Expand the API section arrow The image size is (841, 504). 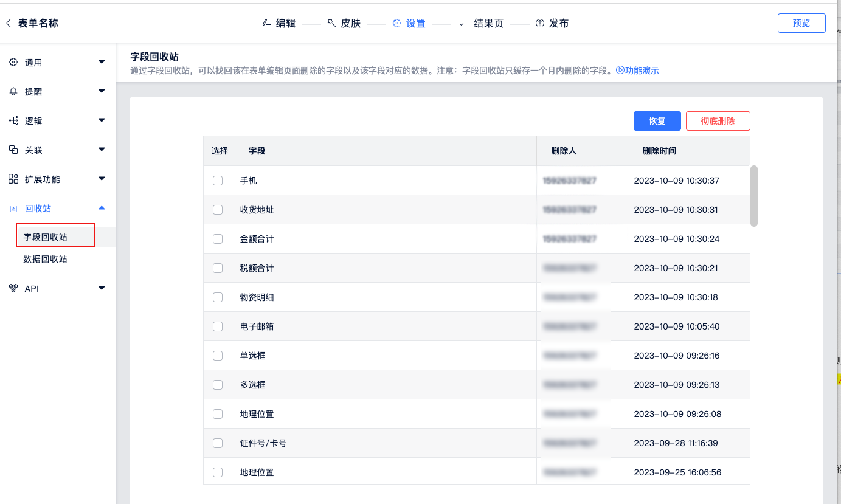tap(102, 288)
